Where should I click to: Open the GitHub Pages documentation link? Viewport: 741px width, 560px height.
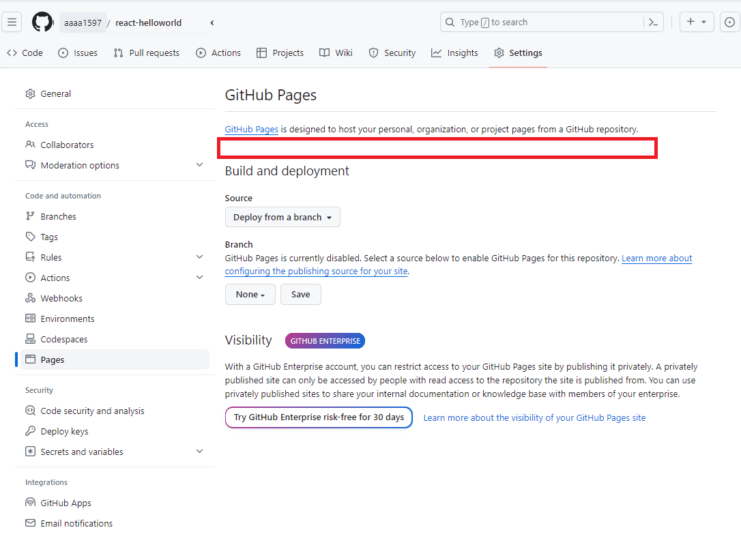(251, 129)
